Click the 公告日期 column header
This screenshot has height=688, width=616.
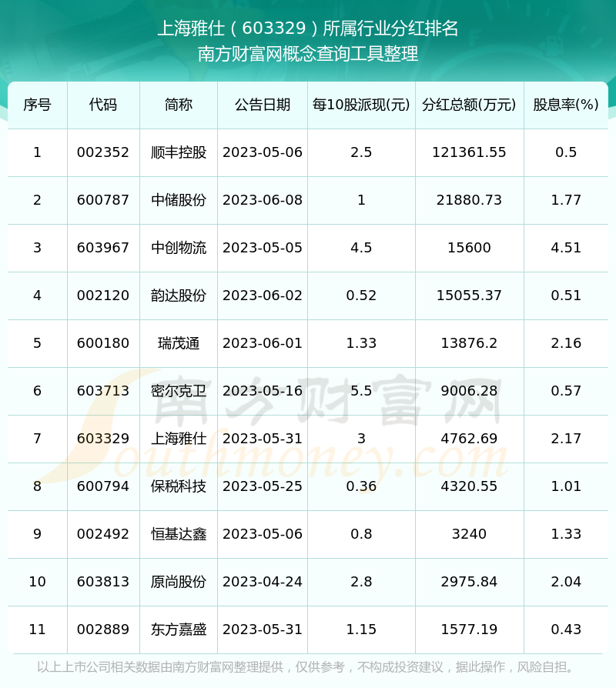(x=263, y=105)
